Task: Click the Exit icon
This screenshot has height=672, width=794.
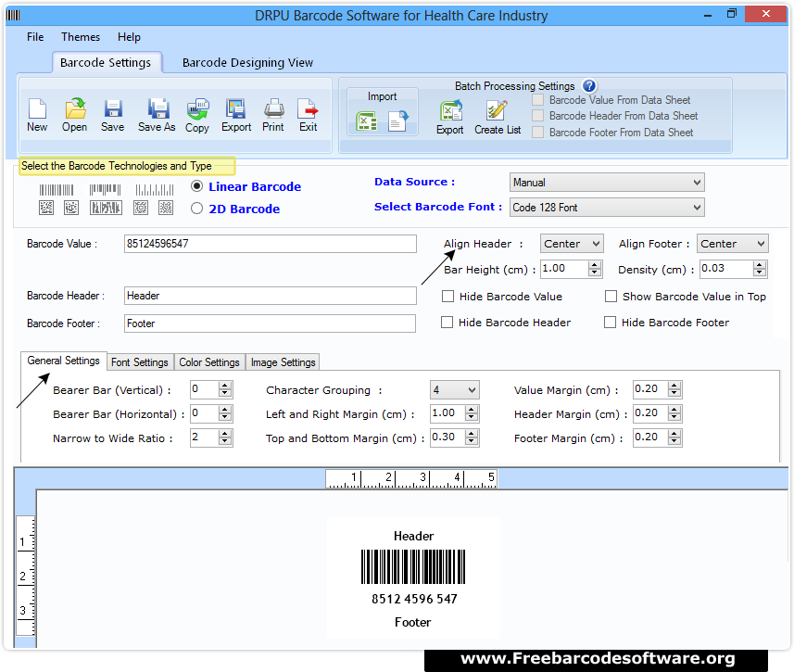Action: 308,108
